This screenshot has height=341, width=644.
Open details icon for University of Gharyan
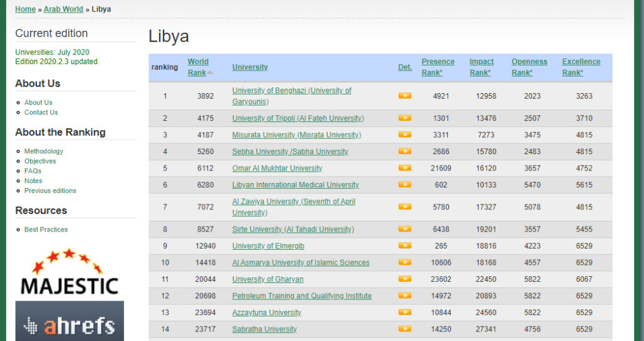pos(404,279)
